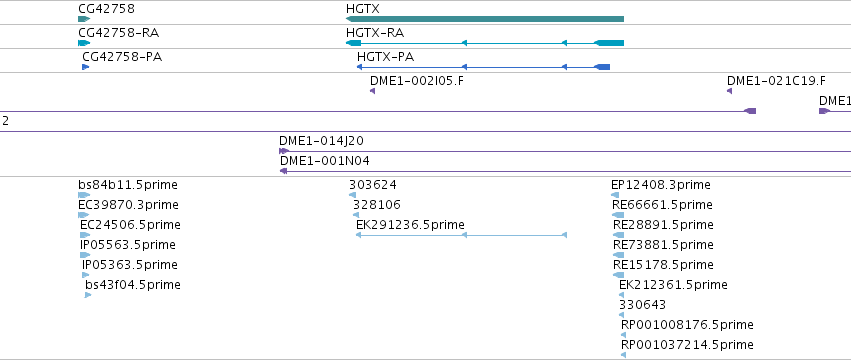Select the IP05563.5prime EST label
Viewport: 851px width, 360px height.
[128, 245]
